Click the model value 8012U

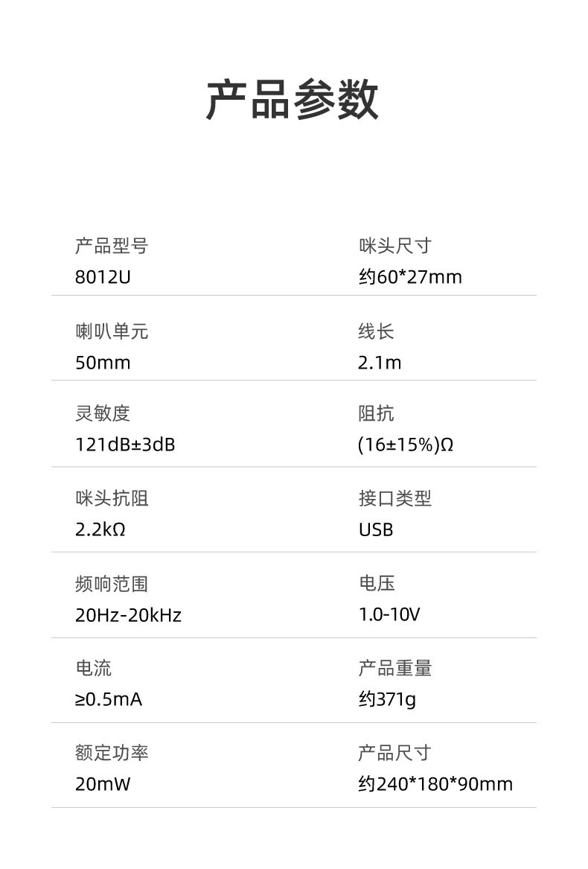click(x=103, y=278)
